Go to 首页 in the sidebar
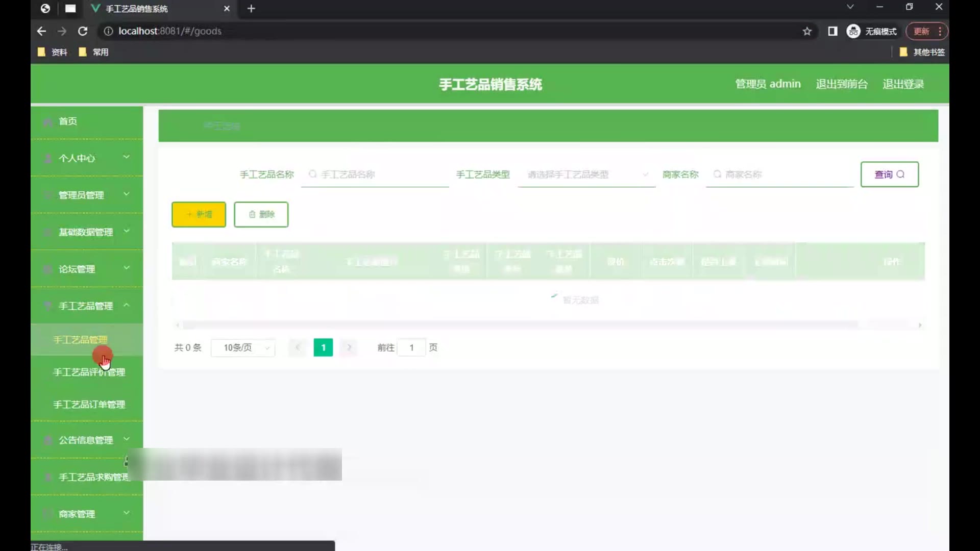 coord(68,121)
